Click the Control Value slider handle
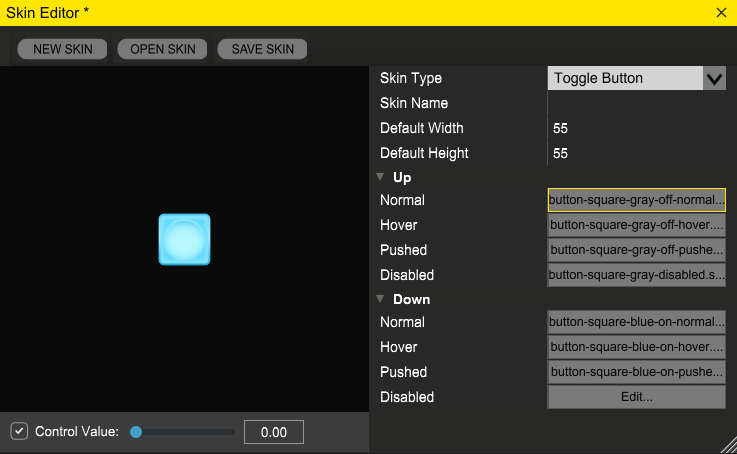The height and width of the screenshot is (454, 737). click(136, 432)
